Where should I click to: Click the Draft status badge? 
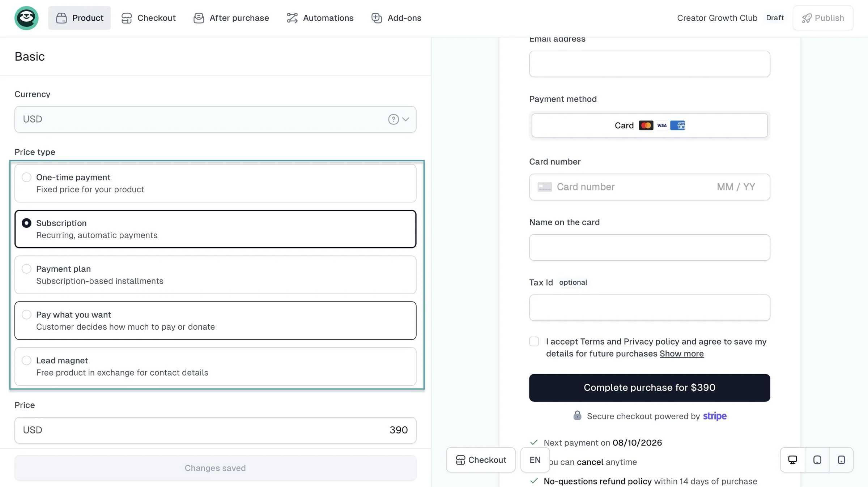click(775, 18)
